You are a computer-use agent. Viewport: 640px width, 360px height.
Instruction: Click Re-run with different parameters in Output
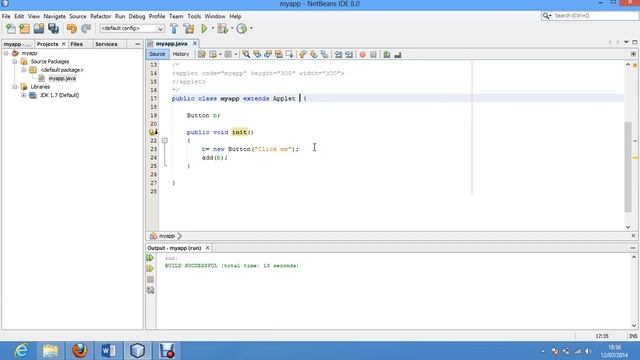[x=150, y=269]
